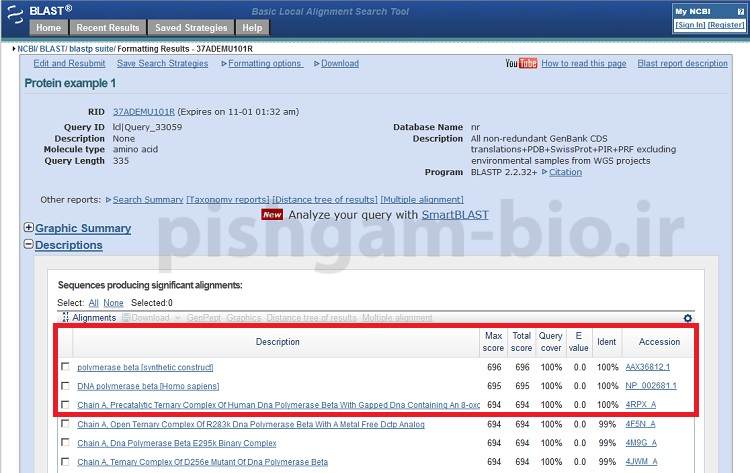The image size is (750, 473).
Task: Expand Formatting options
Action: click(264, 63)
